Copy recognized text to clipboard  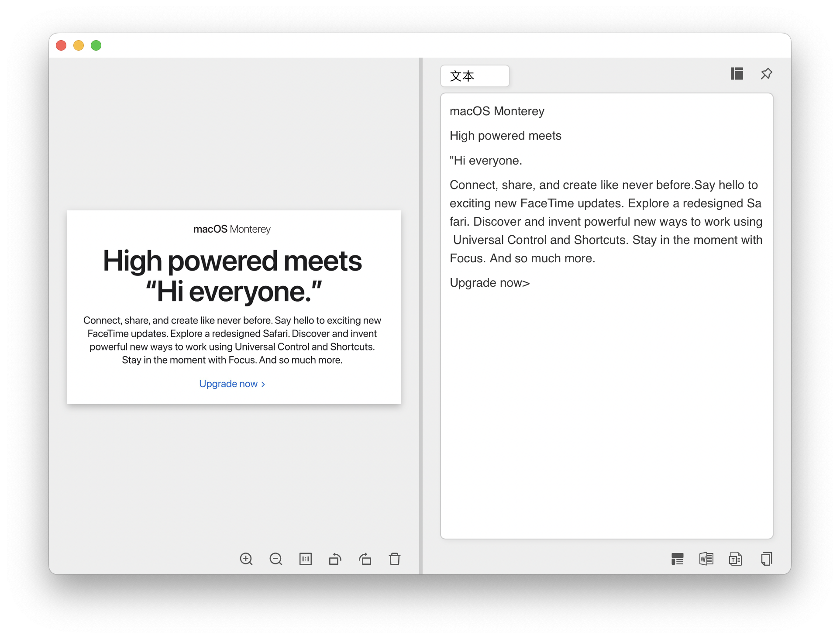point(766,559)
